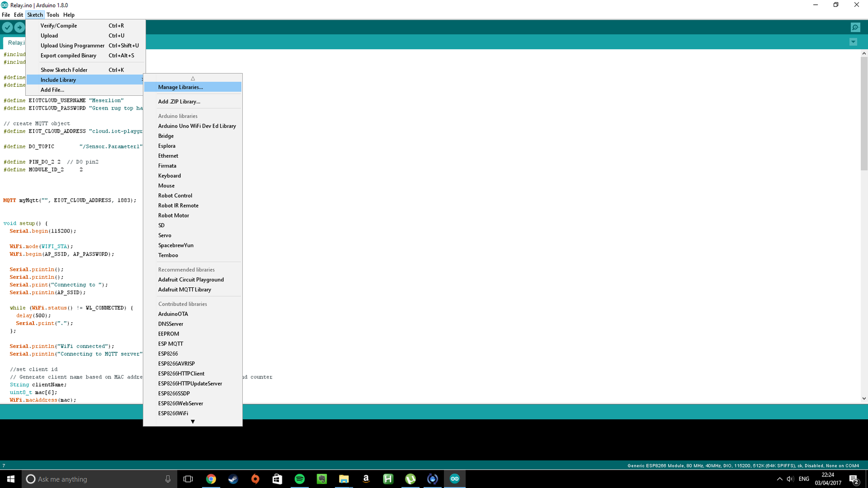Click the ENG language indicator
This screenshot has height=488, width=868.
[x=804, y=479]
